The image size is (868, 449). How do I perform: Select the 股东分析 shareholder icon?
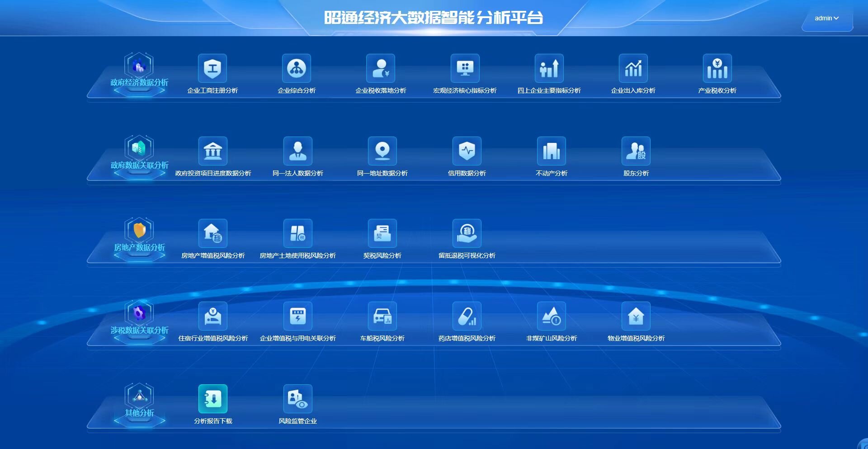click(636, 151)
